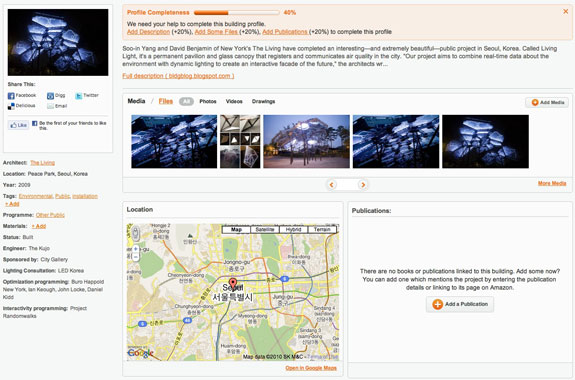The height and width of the screenshot is (380, 575).
Task: Share this building on Digg
Action: pyautogui.click(x=50, y=96)
